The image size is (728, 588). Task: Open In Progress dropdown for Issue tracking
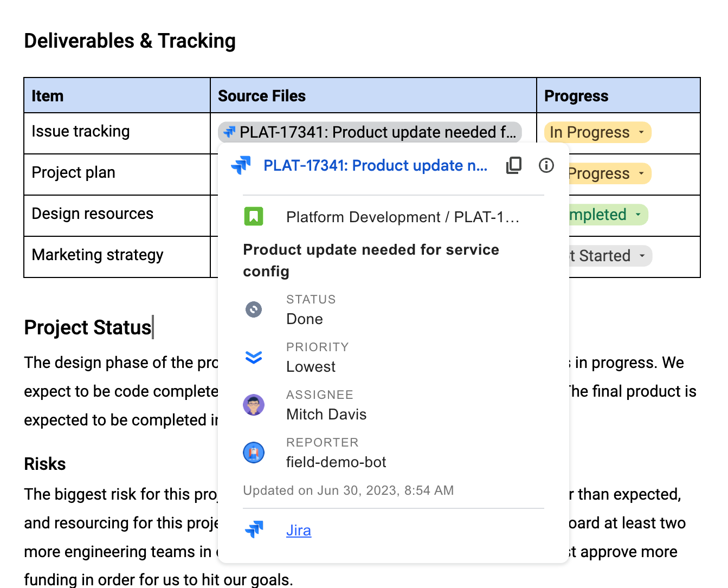click(641, 132)
